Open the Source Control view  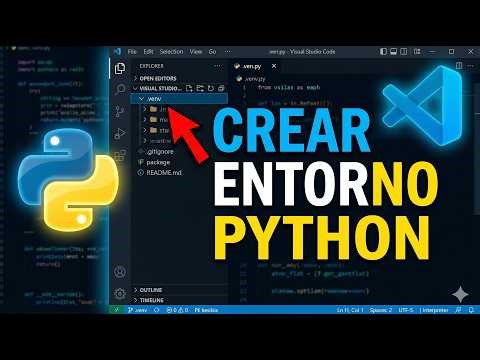pos(120,111)
